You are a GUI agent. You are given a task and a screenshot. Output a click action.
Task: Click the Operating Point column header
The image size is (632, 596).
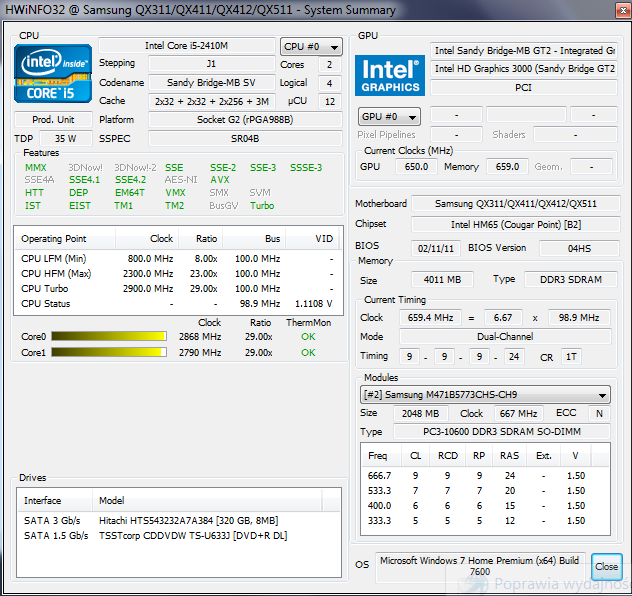tap(66, 239)
